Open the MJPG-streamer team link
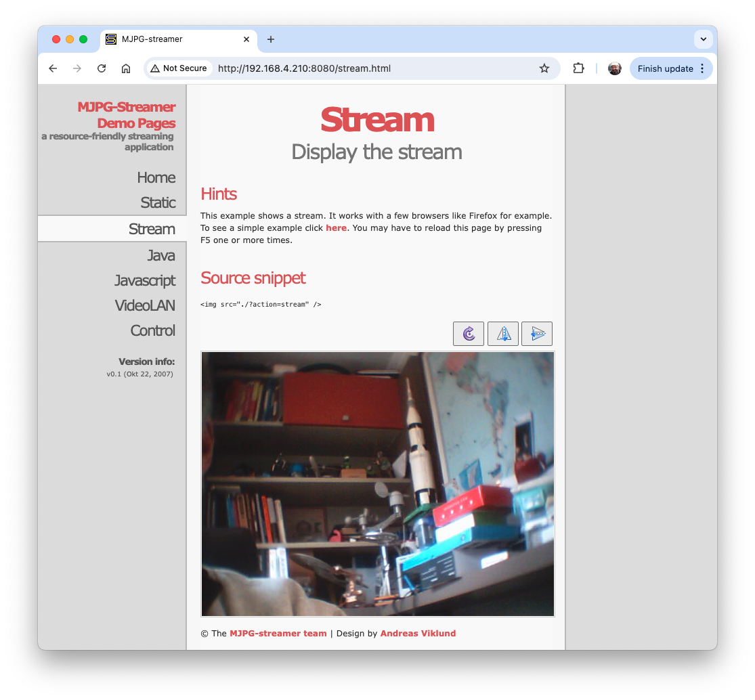755x700 pixels. pos(278,634)
